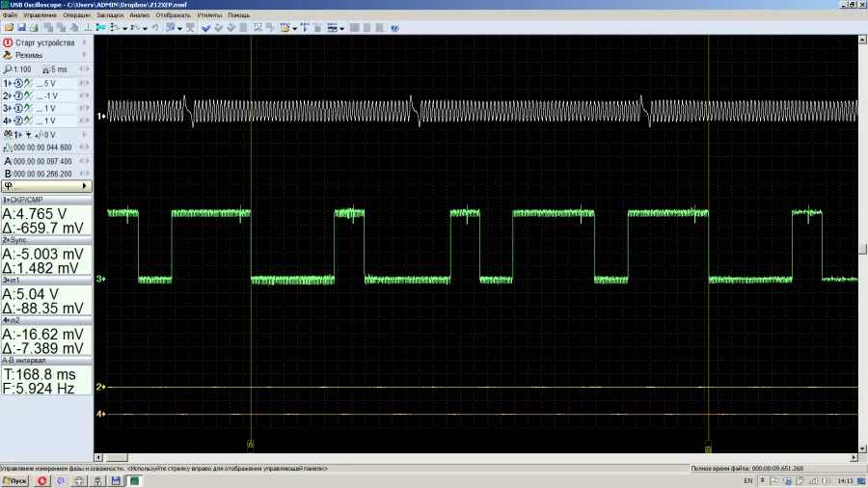This screenshot has width=868, height=488.
Task: Expand the Start device submenu arrow
Action: pyautogui.click(x=85, y=42)
